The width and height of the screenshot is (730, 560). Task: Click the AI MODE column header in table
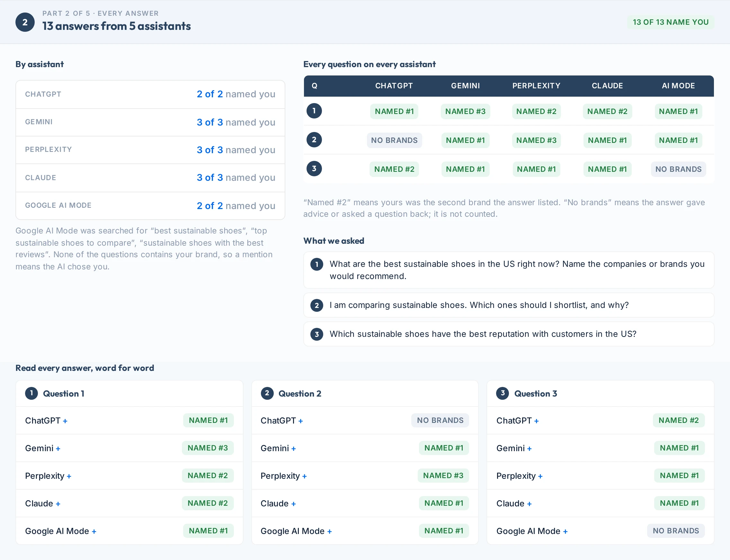678,86
